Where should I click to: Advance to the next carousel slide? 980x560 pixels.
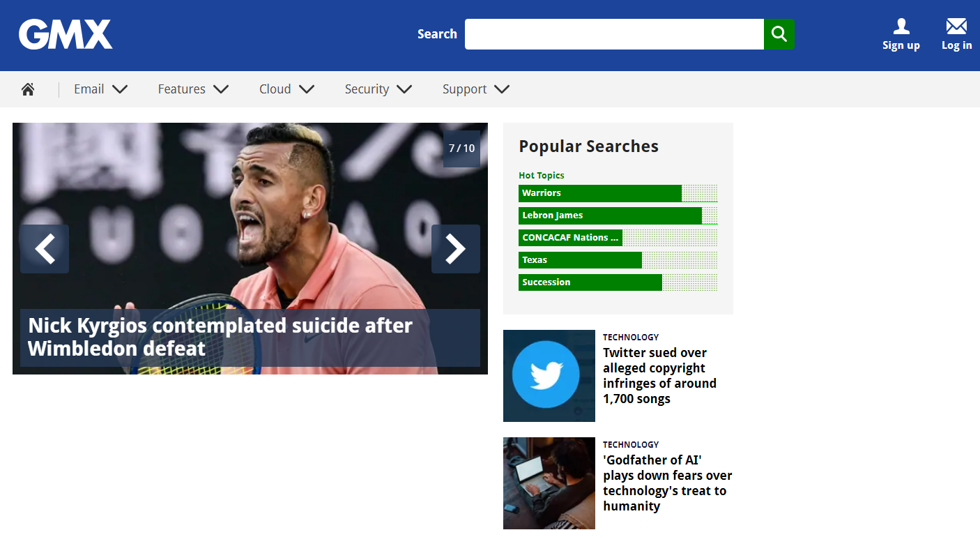tap(456, 249)
